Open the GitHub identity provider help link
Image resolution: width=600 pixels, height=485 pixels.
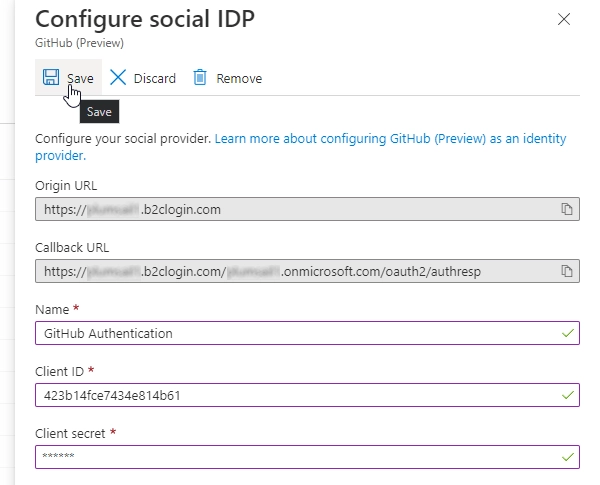click(x=301, y=147)
